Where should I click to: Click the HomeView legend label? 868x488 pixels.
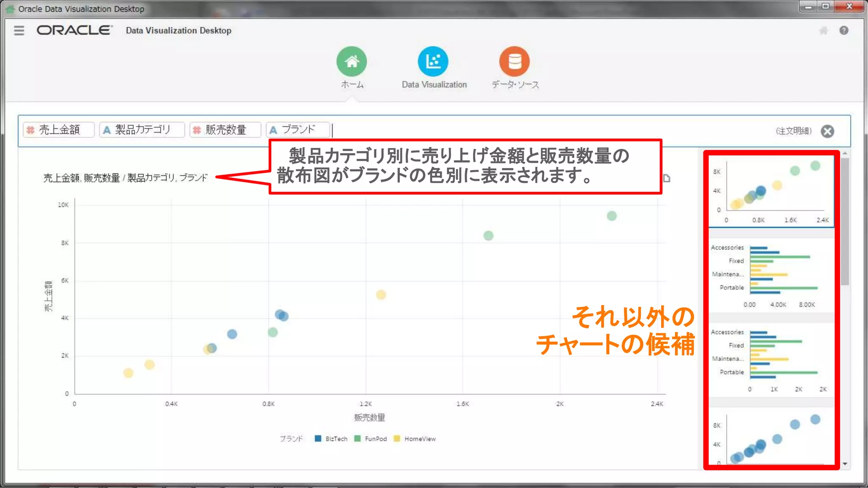[420, 439]
